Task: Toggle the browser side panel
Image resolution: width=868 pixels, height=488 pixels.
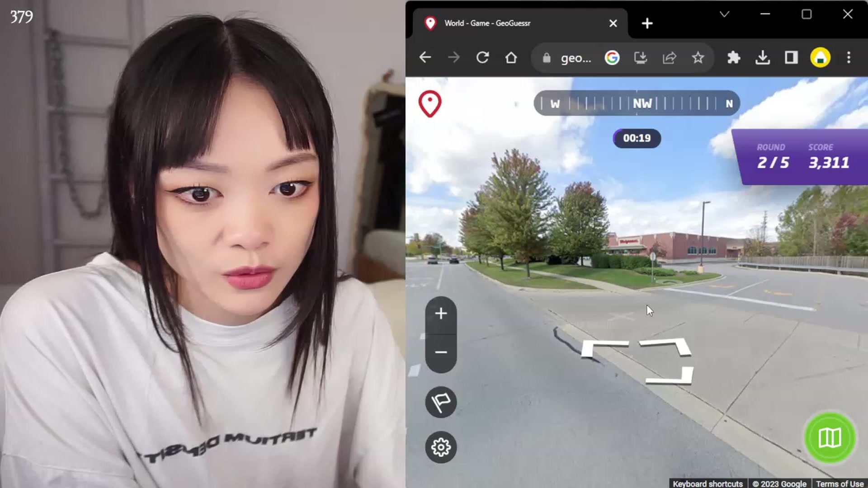Action: point(791,57)
